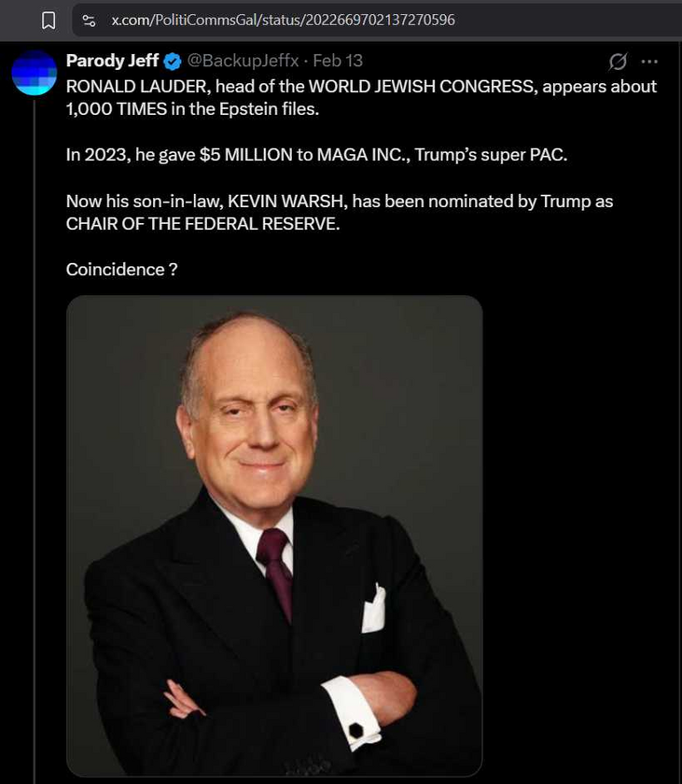Click the blue verified checkmark badge
Image resolution: width=682 pixels, height=784 pixels.
[173, 62]
